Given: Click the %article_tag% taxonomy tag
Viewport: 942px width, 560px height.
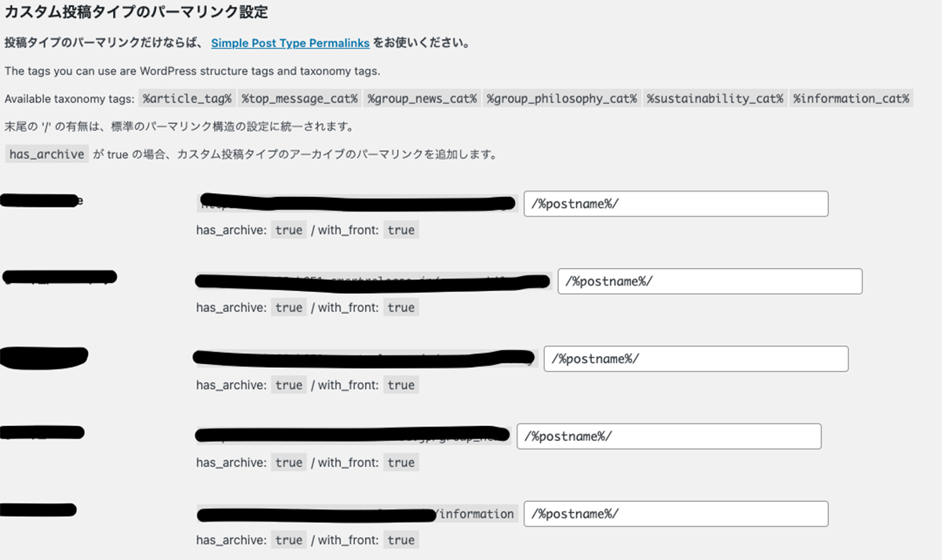Looking at the screenshot, I should (187, 99).
